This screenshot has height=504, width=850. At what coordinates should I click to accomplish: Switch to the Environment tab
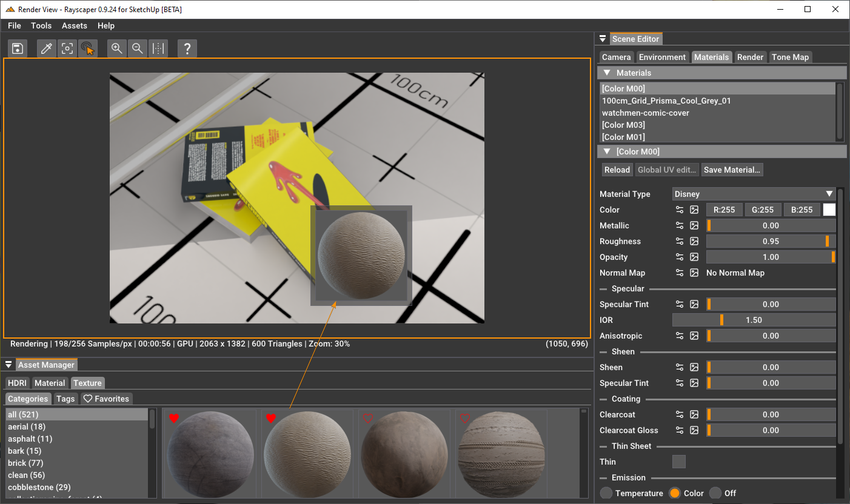coord(662,57)
